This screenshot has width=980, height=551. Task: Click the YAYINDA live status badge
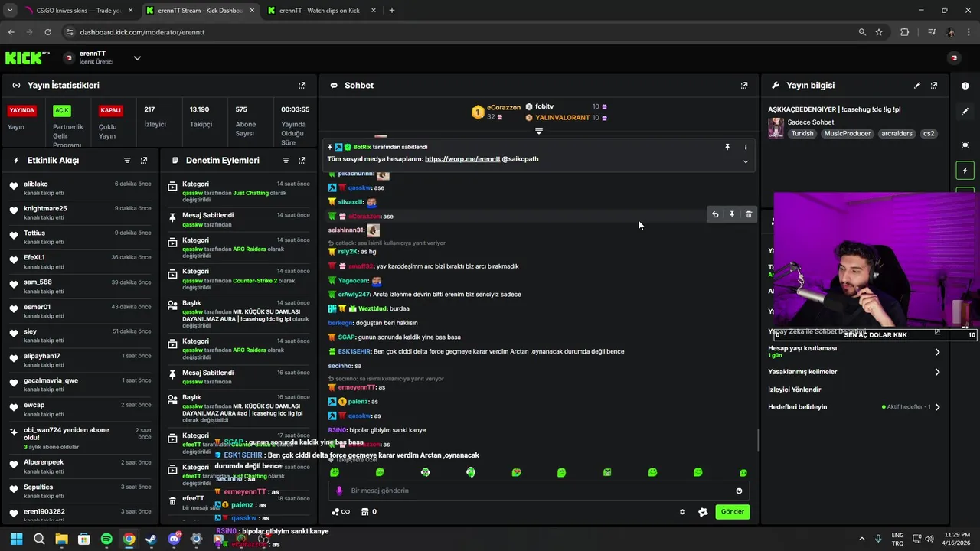[22, 110]
